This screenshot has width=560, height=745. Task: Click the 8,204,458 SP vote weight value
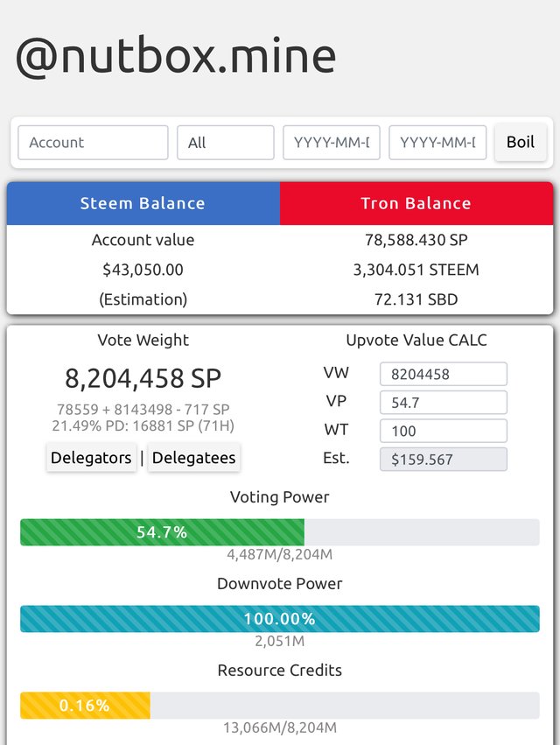click(143, 378)
